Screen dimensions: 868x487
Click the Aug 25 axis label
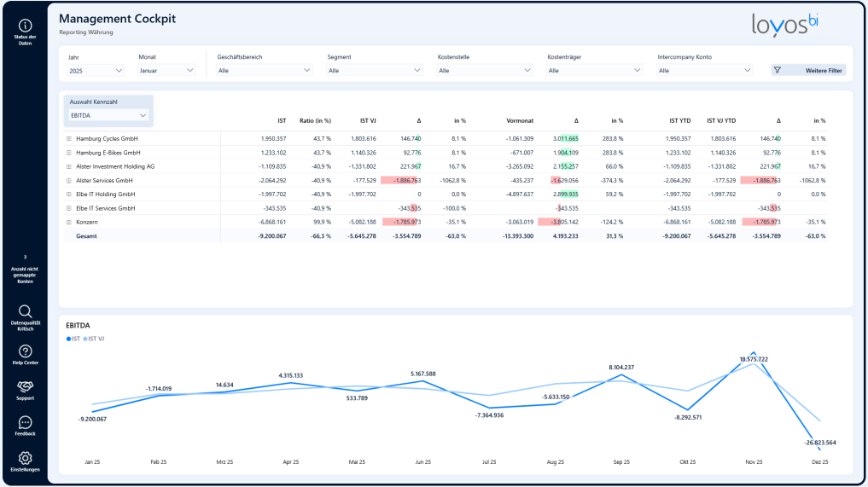[556, 462]
